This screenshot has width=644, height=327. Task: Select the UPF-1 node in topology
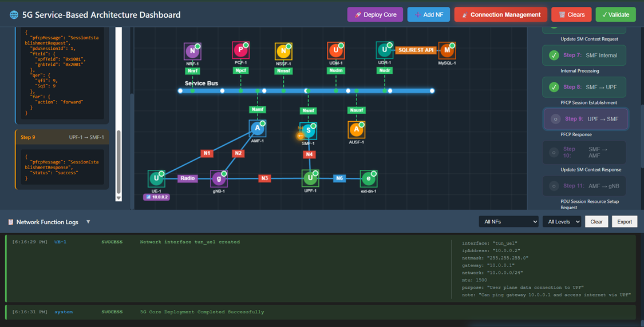point(310,178)
